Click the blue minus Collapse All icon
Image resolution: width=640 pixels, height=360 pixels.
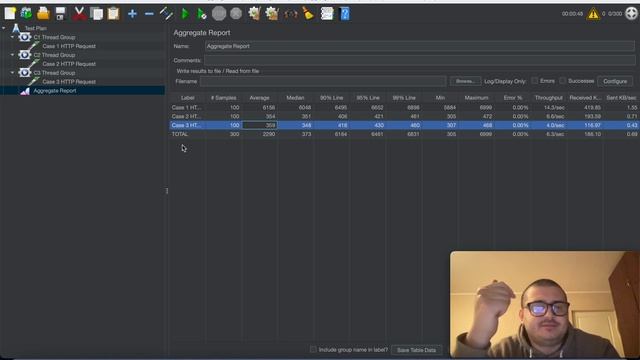click(149, 14)
